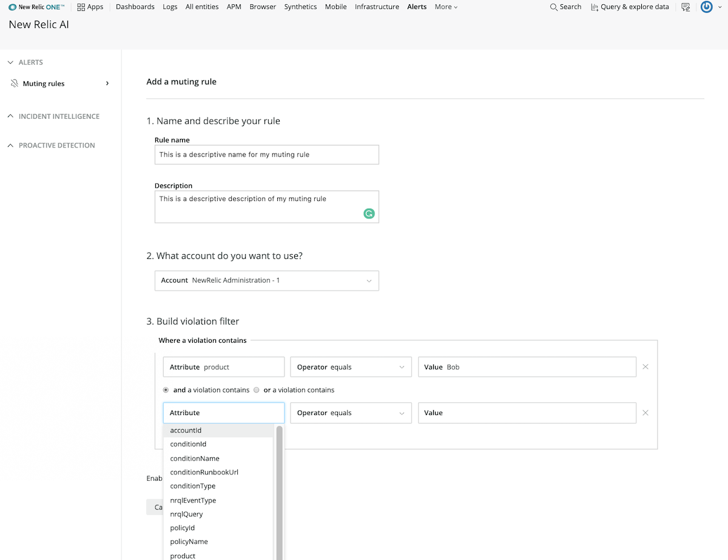Screen dimensions: 728x560
Task: Click the 'Add a muting rule' heading
Action: 181,82
